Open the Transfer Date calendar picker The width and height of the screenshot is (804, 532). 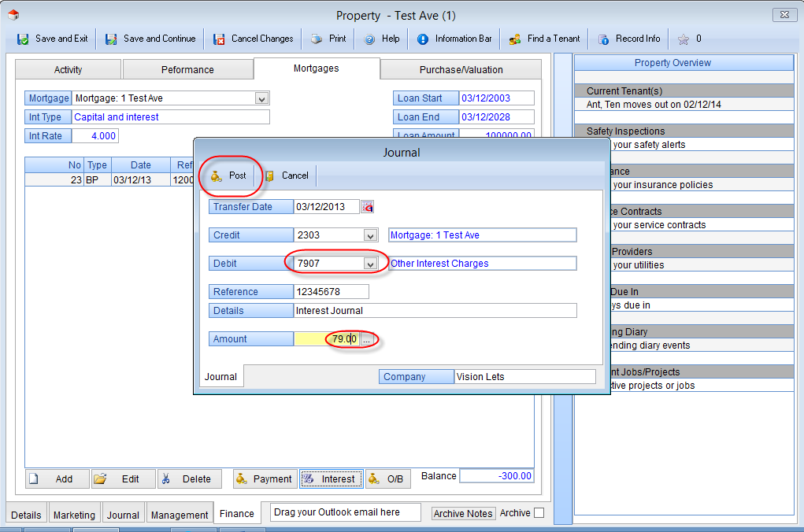point(367,206)
